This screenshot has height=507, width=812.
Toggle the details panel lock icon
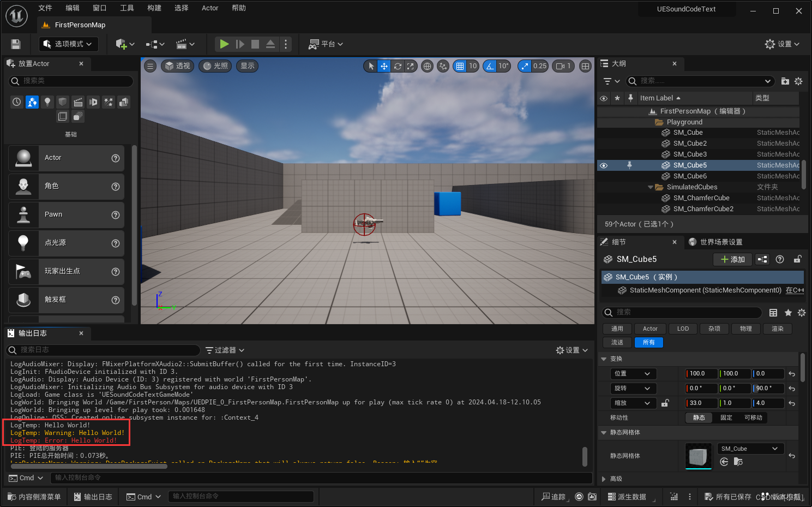tap(798, 260)
